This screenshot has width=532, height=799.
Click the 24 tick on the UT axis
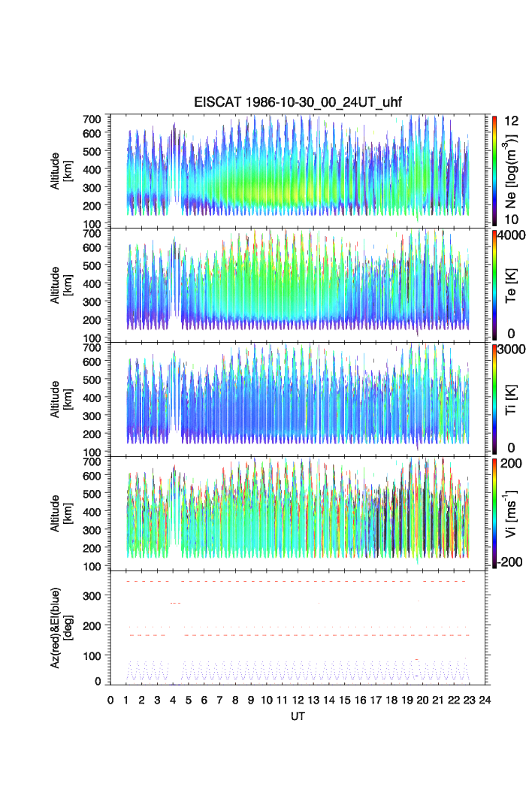pyautogui.click(x=485, y=701)
